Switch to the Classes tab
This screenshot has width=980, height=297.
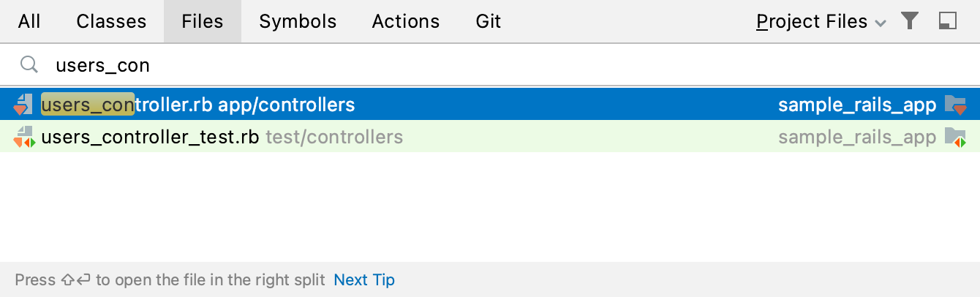(x=111, y=22)
